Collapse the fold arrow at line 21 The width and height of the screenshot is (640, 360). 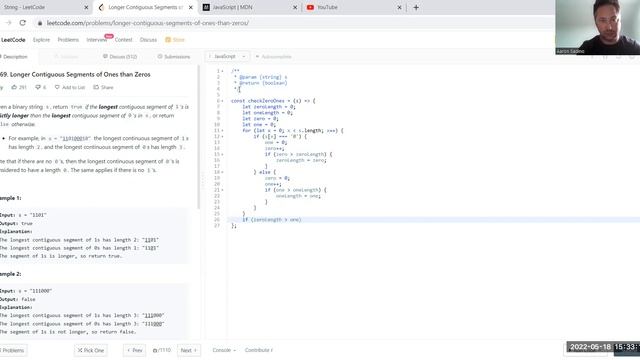pyautogui.click(x=222, y=190)
